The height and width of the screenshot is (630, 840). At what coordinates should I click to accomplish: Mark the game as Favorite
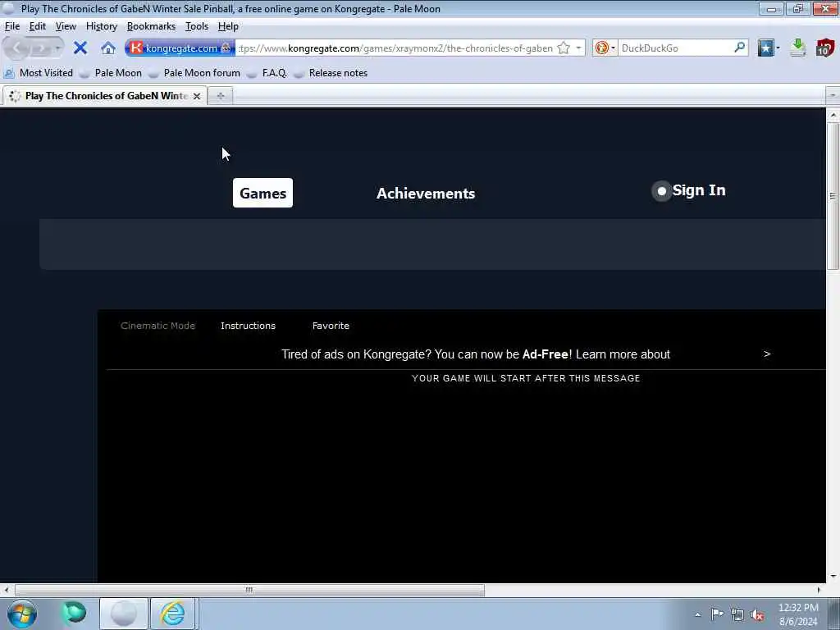tap(331, 326)
